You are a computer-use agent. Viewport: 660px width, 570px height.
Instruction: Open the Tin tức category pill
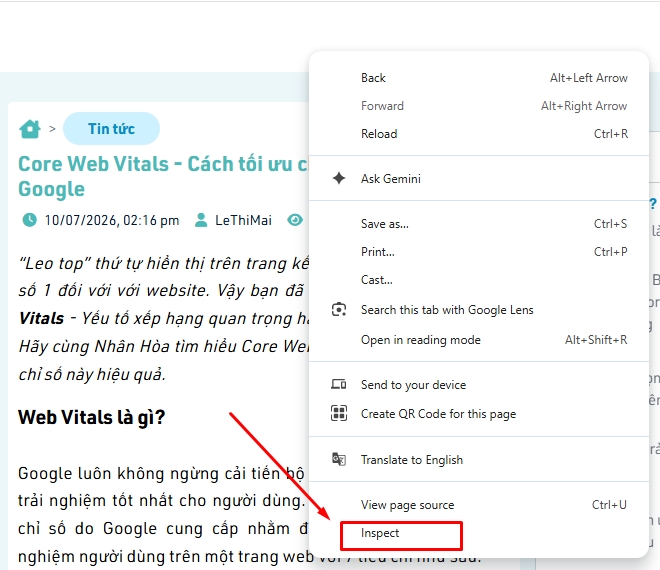[111, 128]
